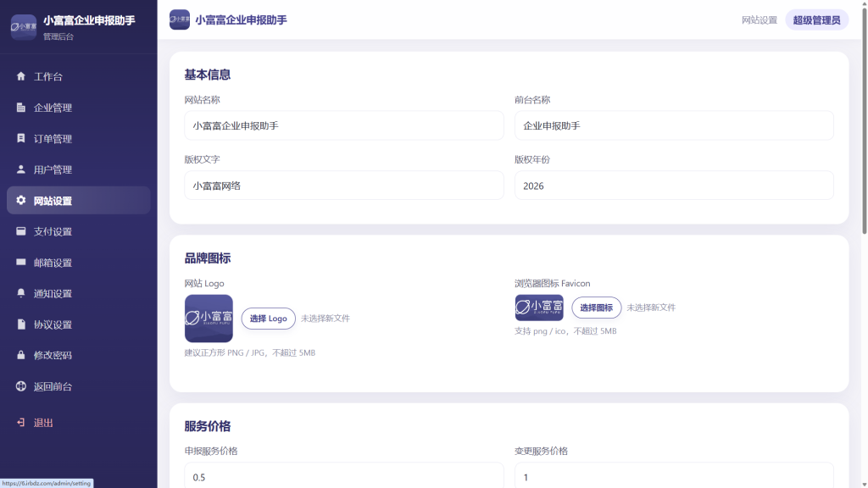Click the globe icon beside 返回前台

tap(21, 386)
